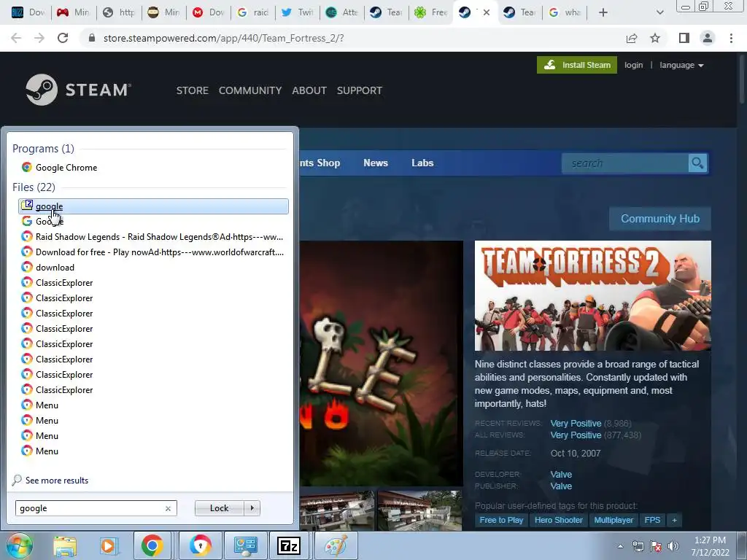Share this page from the address bar

[632, 38]
